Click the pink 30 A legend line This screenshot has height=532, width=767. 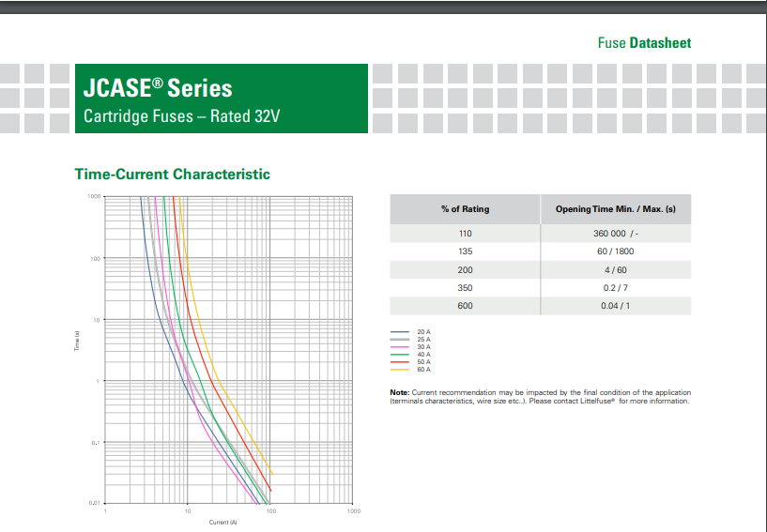(x=401, y=347)
